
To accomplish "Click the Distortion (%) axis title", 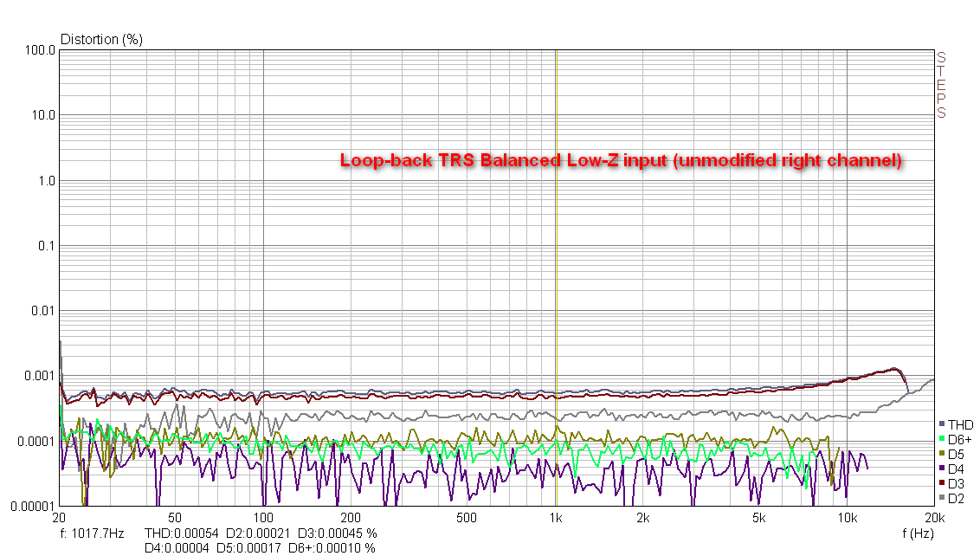I will click(101, 39).
